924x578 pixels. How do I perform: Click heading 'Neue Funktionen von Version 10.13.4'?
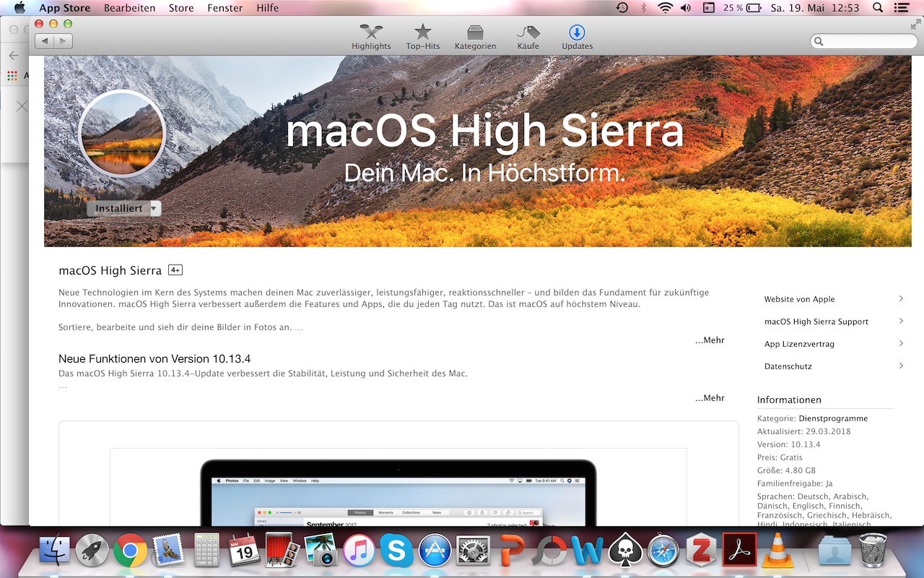[x=154, y=359]
